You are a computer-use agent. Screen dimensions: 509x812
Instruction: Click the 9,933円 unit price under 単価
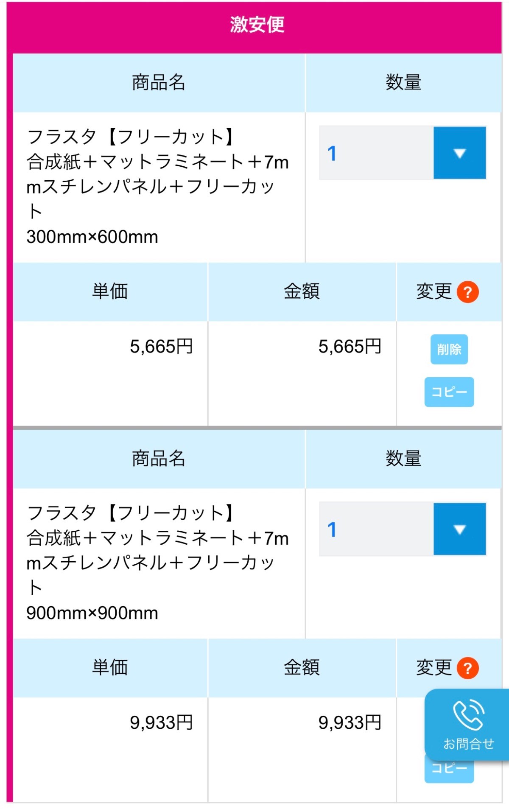coord(161,722)
